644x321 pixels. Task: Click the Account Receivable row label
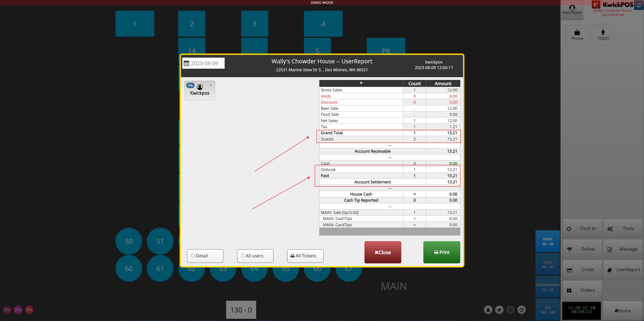tap(372, 151)
